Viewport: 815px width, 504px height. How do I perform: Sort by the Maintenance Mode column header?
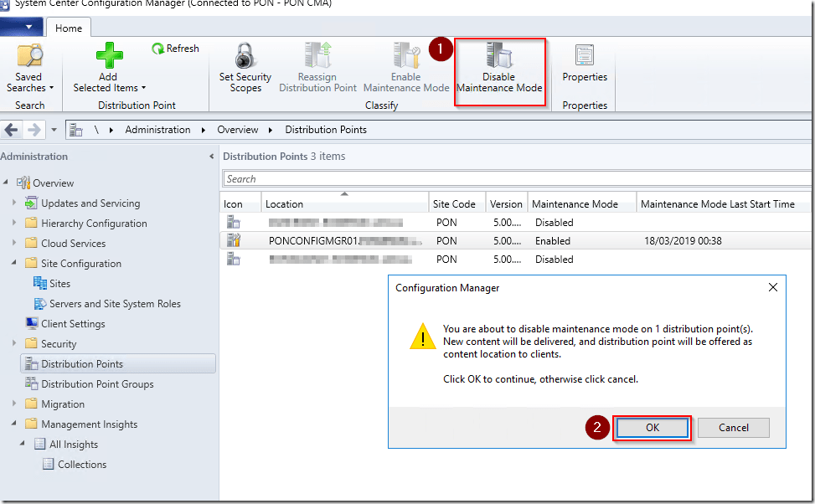[x=575, y=204]
